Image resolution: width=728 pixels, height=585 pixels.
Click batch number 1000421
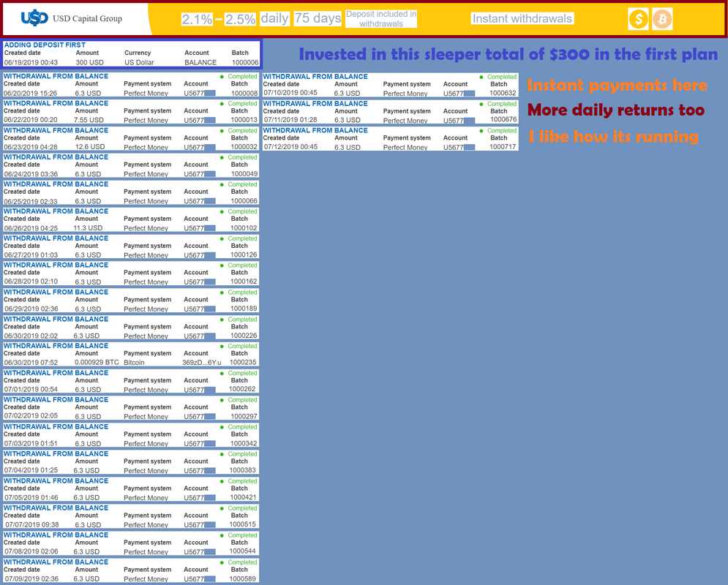click(x=244, y=497)
